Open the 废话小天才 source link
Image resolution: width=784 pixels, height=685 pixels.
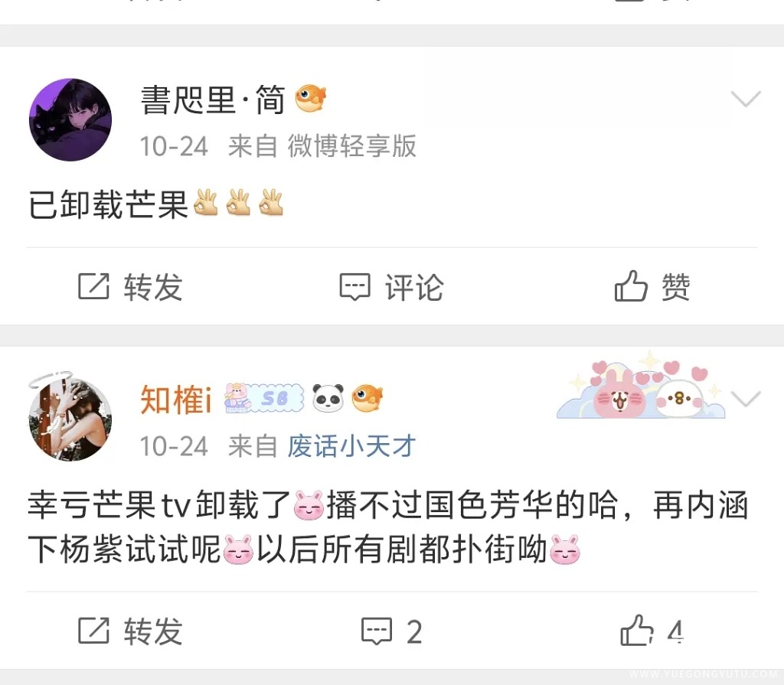(x=351, y=445)
